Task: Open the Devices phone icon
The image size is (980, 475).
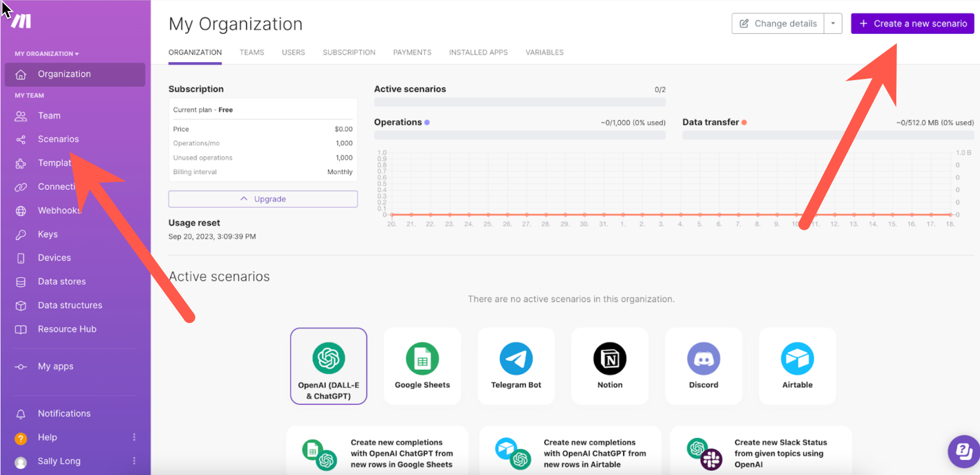Action: click(21, 258)
